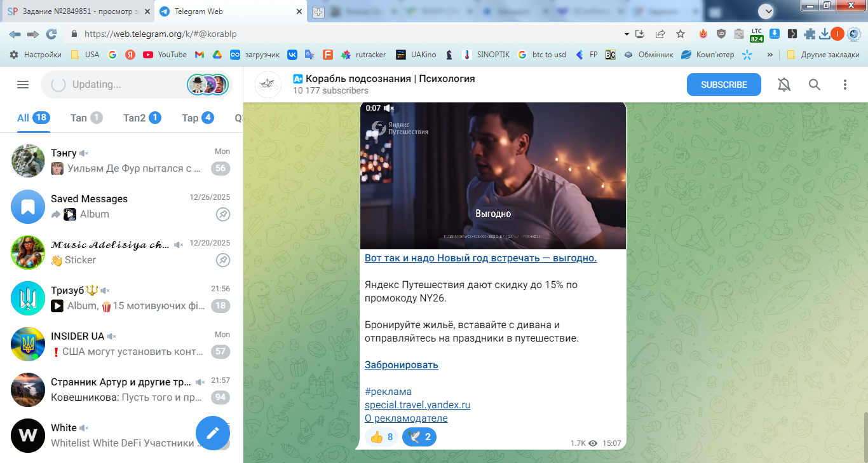Image resolution: width=868 pixels, height=463 pixels.
Task: Open the Google Drive bookmark icon
Action: point(217,55)
